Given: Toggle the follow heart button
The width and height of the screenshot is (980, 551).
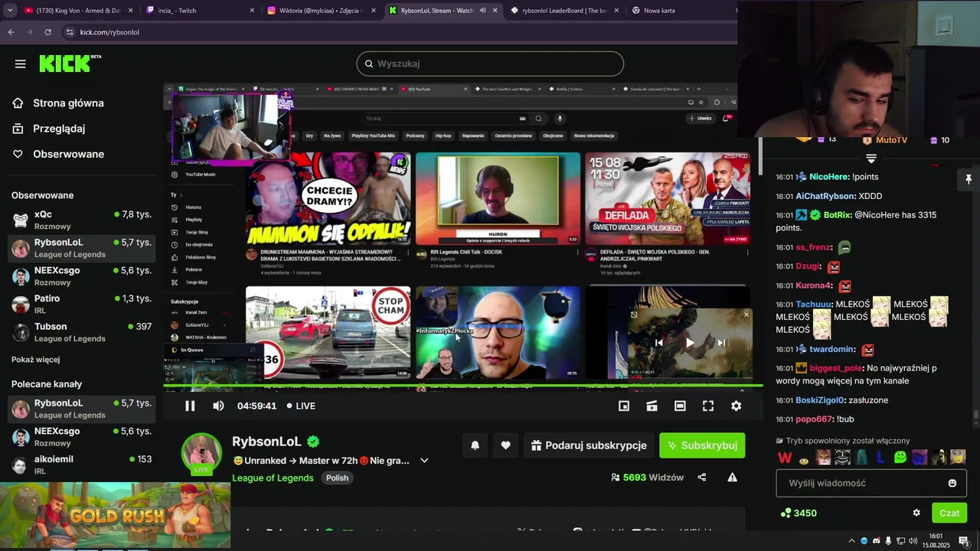Looking at the screenshot, I should (505, 445).
